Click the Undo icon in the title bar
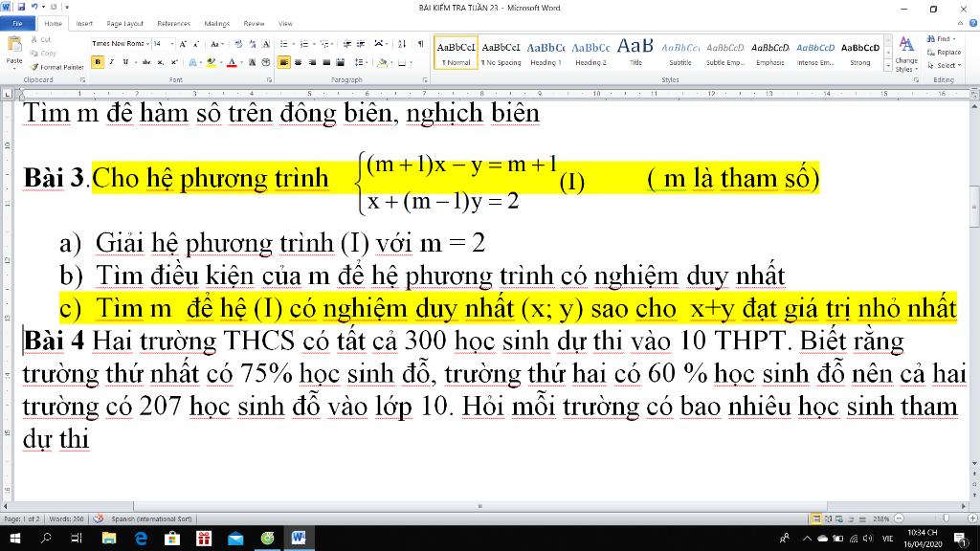 point(34,7)
